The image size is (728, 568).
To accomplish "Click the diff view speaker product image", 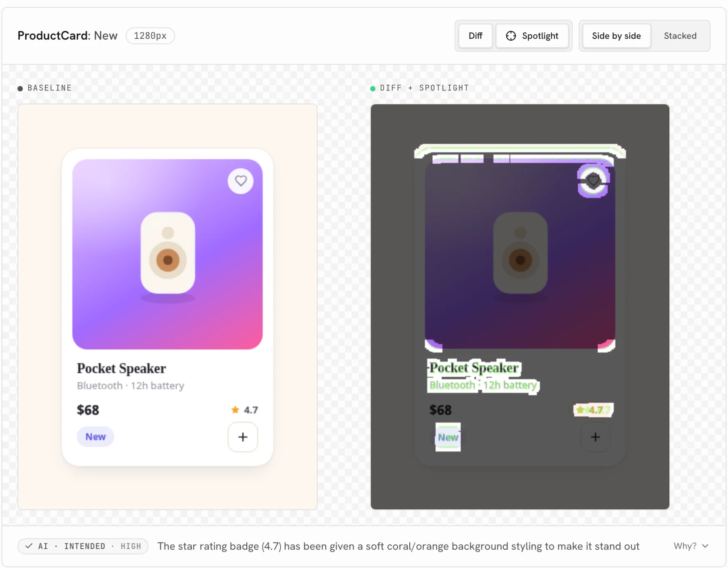I will (520, 254).
